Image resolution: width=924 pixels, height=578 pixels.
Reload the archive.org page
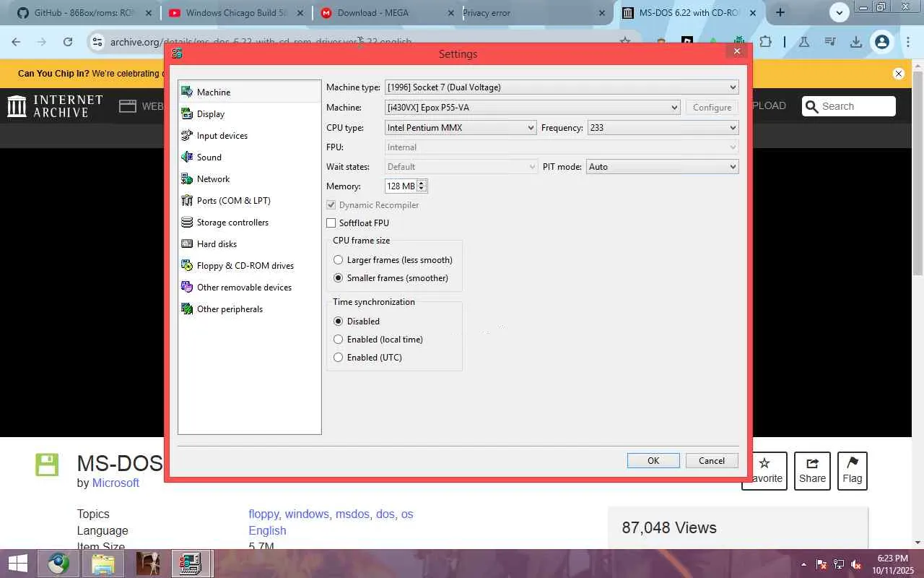click(x=68, y=42)
